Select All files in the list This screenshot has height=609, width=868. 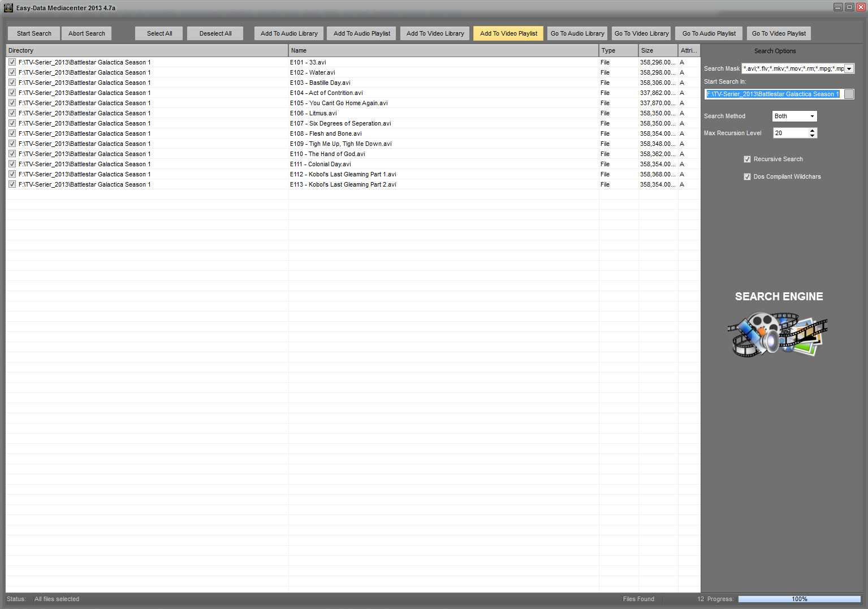[x=159, y=33]
